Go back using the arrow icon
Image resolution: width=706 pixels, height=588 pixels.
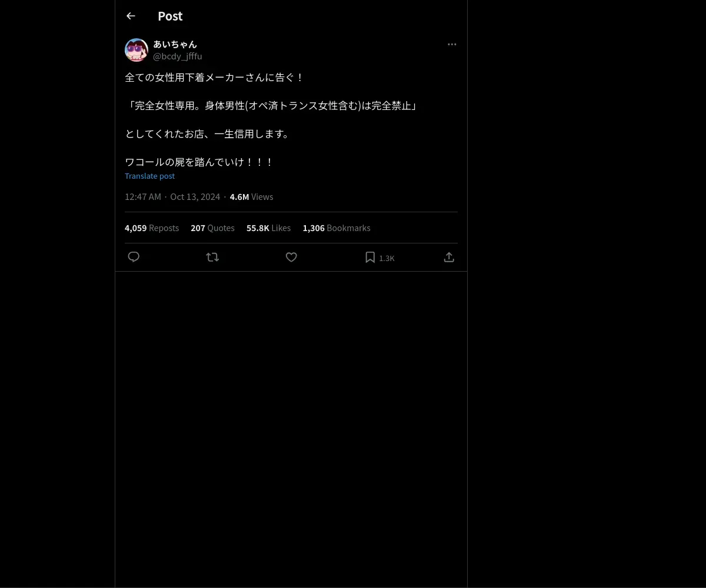[x=131, y=16]
